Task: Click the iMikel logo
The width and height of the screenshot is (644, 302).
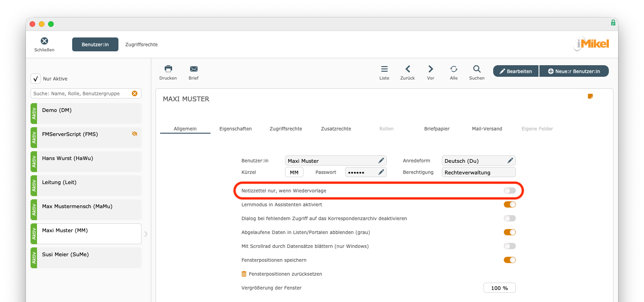Action: (x=592, y=44)
